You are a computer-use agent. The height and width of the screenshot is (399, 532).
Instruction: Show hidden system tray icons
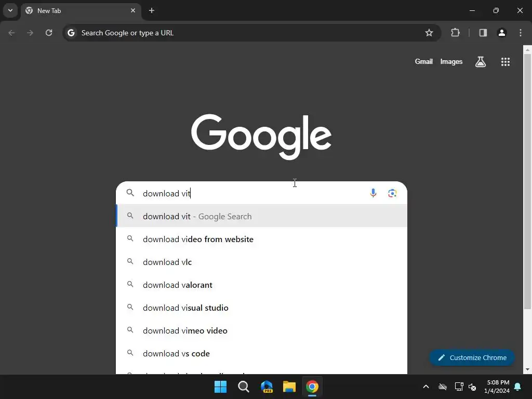pyautogui.click(x=426, y=387)
